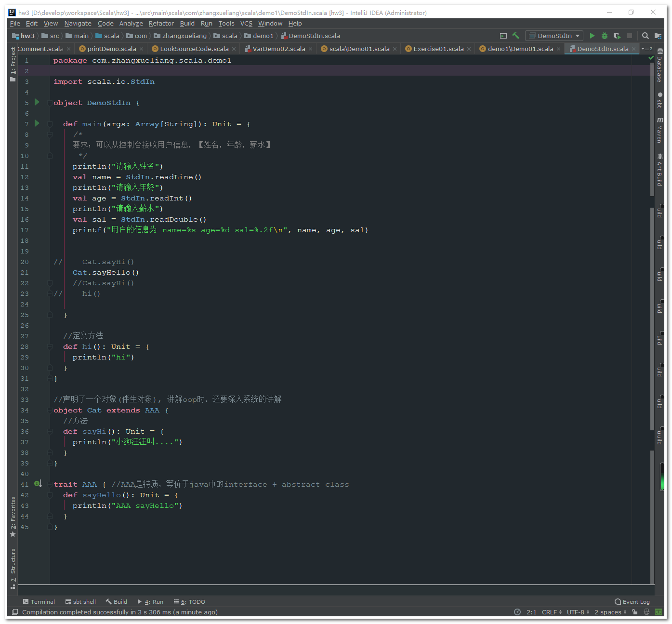Open the Structure tool window
The height and width of the screenshot is (624, 672).
pos(13,569)
